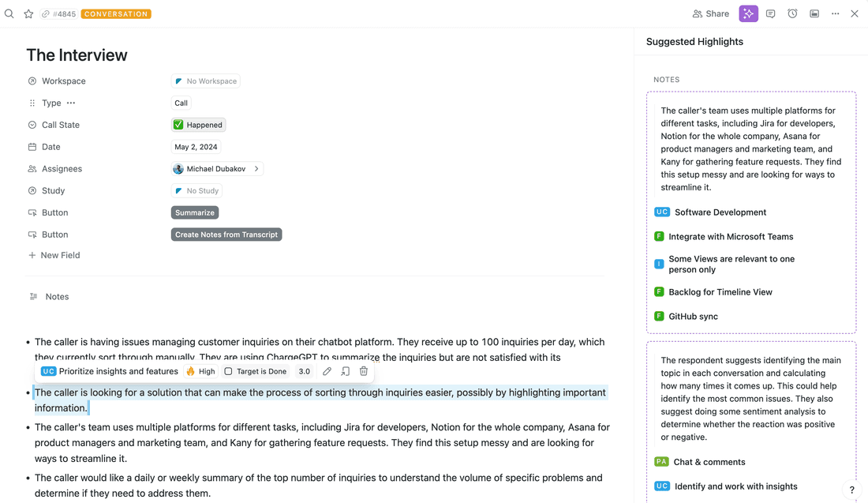Select the GitHub sync suggested highlight

click(x=693, y=316)
